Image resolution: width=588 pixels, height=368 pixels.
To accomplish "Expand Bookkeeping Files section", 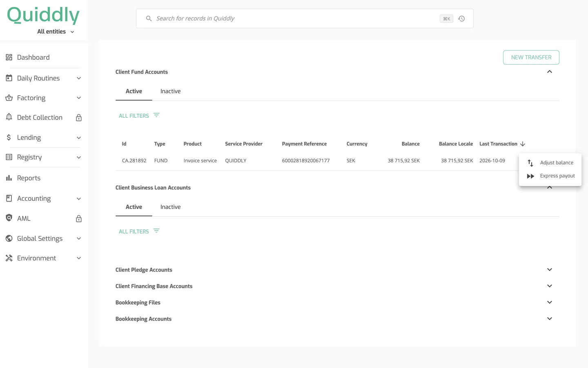I will coord(550,302).
